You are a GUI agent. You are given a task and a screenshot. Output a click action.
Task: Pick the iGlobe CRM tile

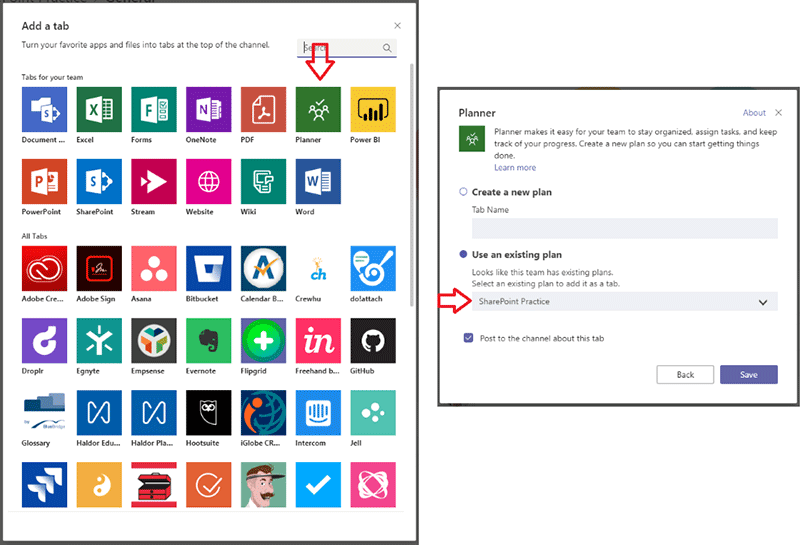[263, 412]
